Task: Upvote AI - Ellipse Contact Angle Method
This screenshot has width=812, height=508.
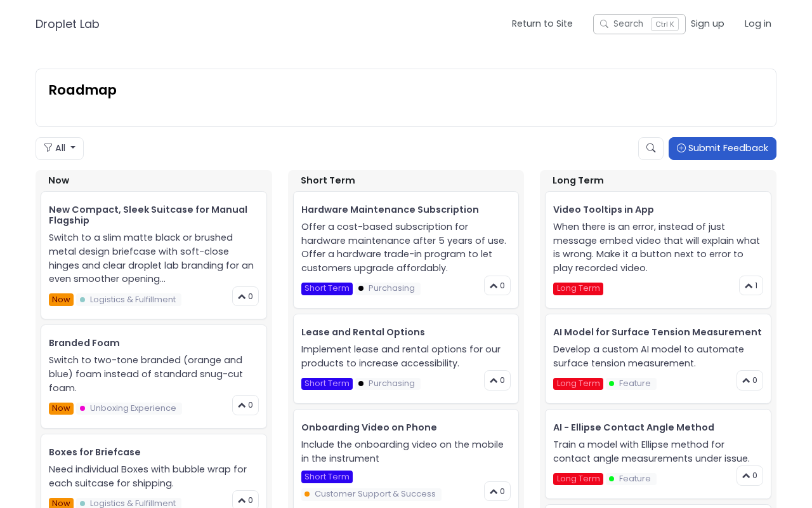Action: (x=749, y=476)
